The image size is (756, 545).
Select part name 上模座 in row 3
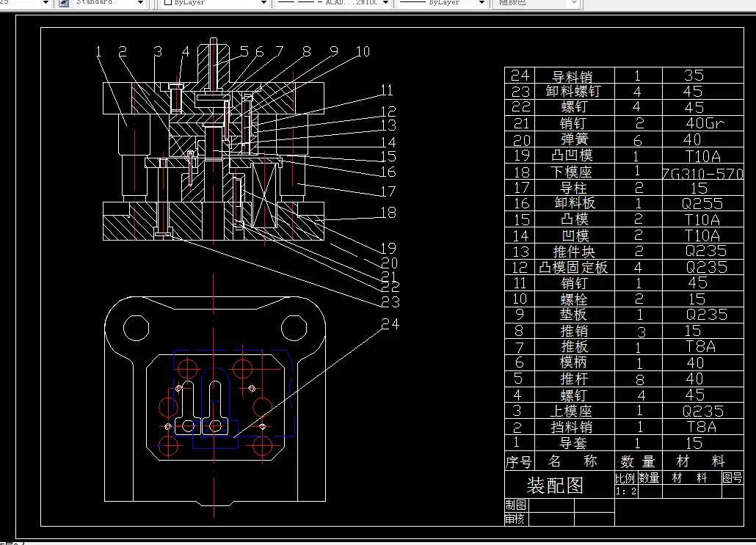coord(571,411)
